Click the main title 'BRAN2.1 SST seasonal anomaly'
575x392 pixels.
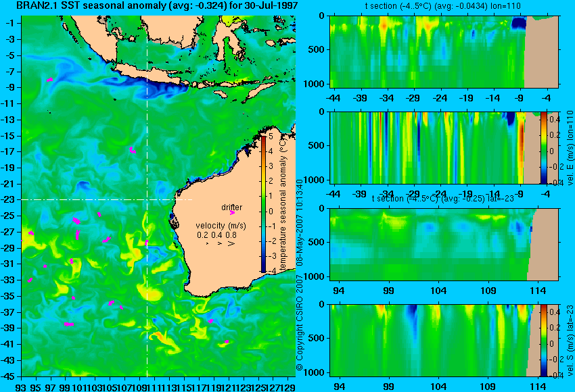pos(157,5)
